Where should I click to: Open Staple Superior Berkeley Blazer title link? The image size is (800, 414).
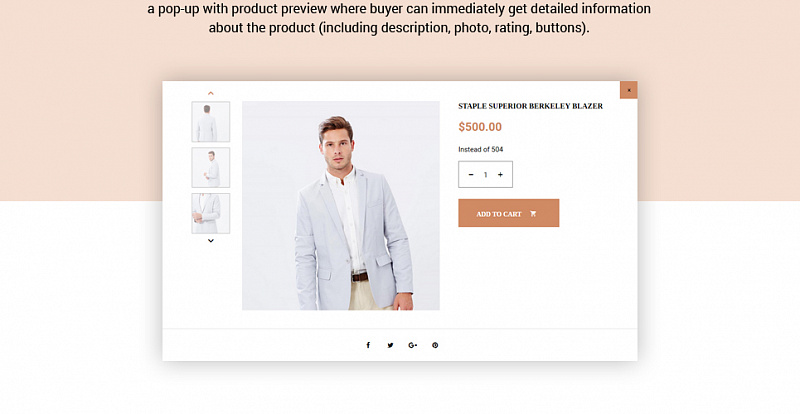pyautogui.click(x=531, y=106)
